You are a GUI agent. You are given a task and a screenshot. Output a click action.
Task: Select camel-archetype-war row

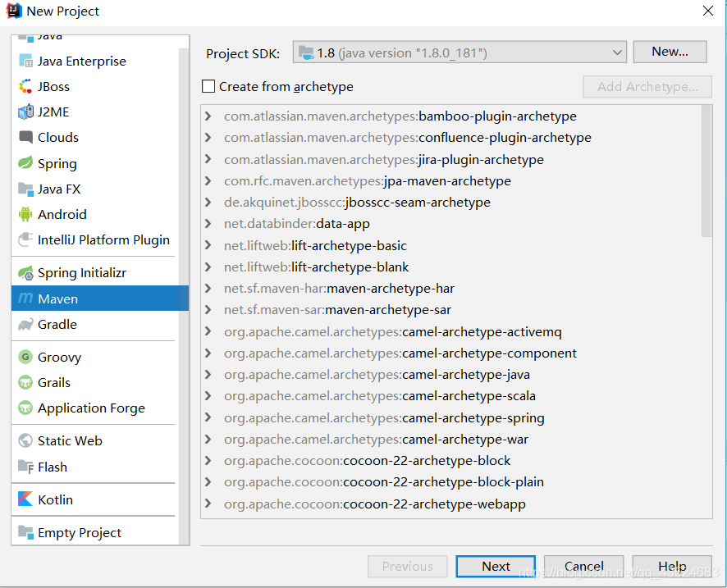(450, 439)
